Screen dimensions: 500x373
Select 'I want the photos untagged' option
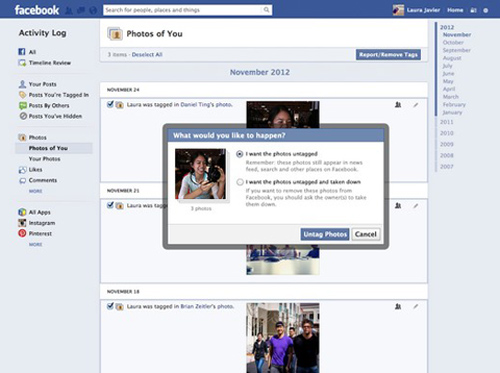pyautogui.click(x=240, y=154)
